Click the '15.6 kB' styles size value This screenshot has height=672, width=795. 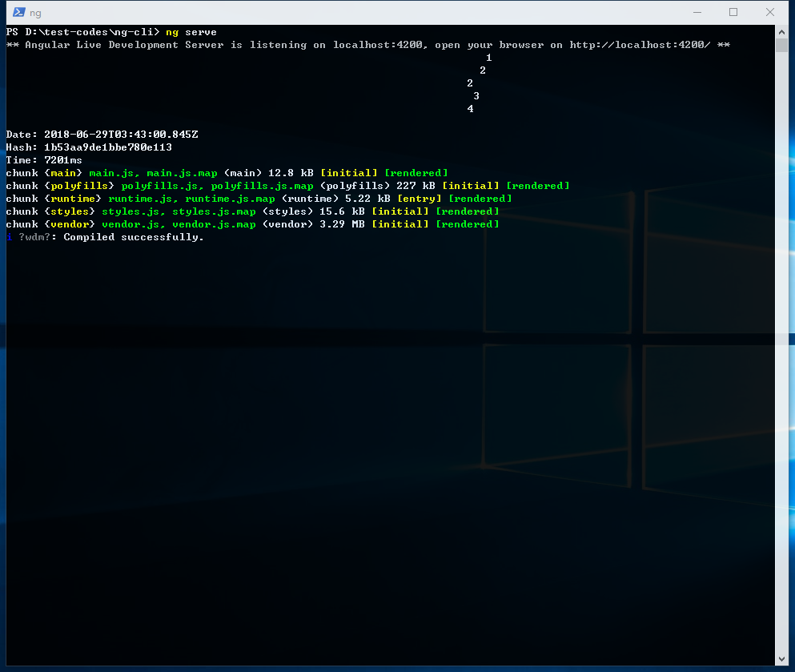tap(342, 211)
